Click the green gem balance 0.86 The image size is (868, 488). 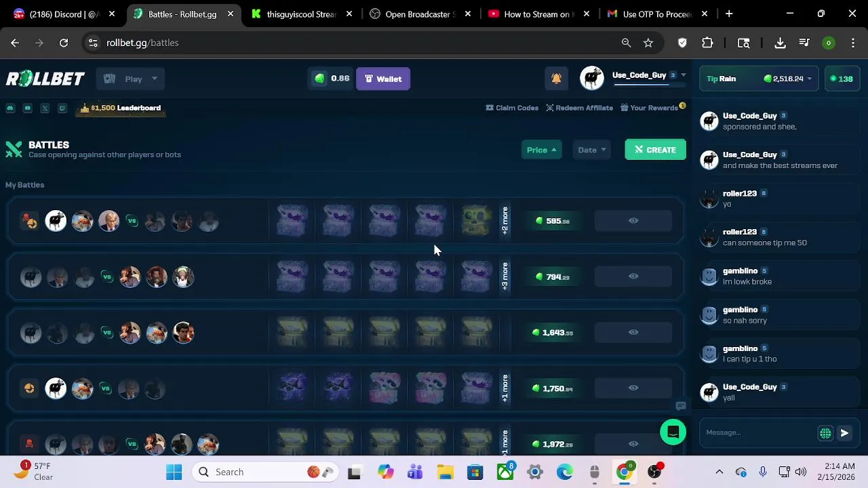click(x=331, y=79)
